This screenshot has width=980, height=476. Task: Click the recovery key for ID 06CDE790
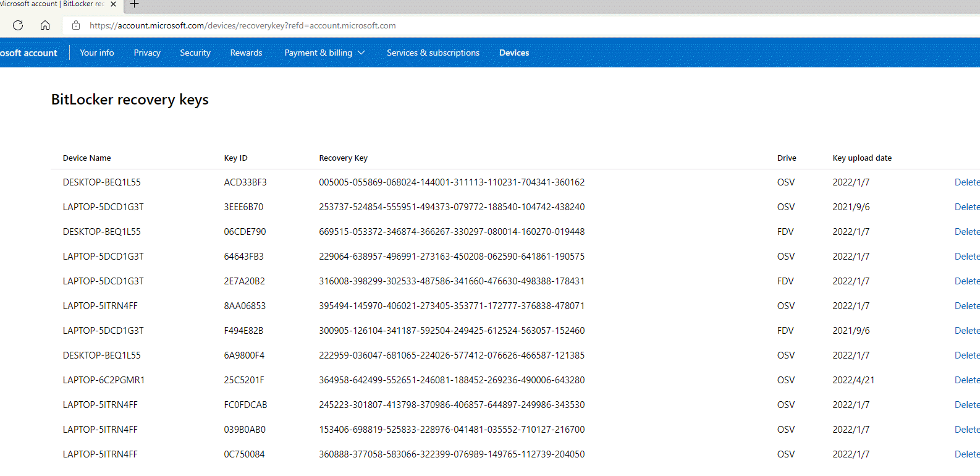(452, 232)
